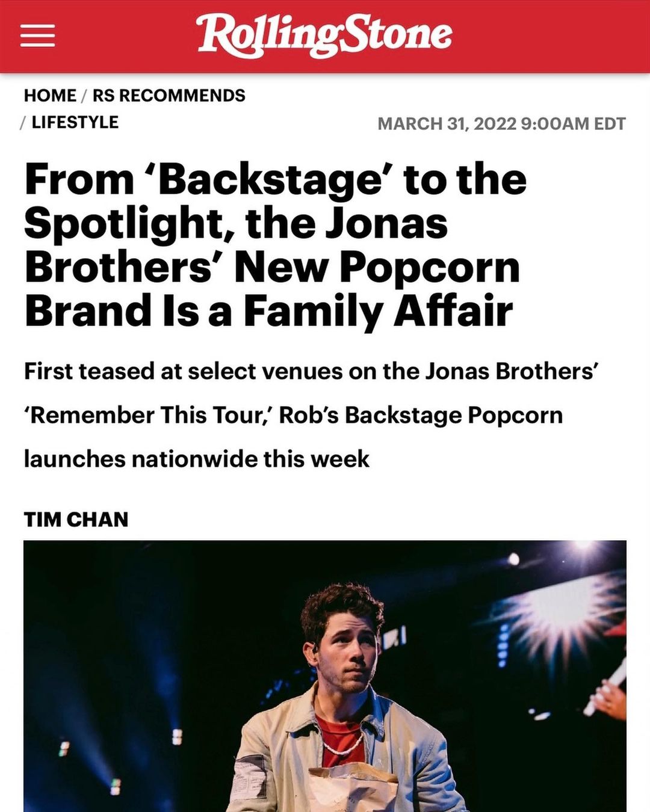Click the March 31, 2022 timestamp
The image size is (650, 812).
tap(501, 123)
